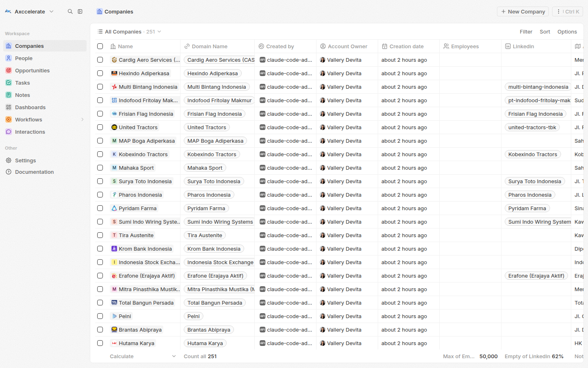The image size is (588, 368).
Task: Open the Calculate dropdown in footer
Action: (143, 356)
